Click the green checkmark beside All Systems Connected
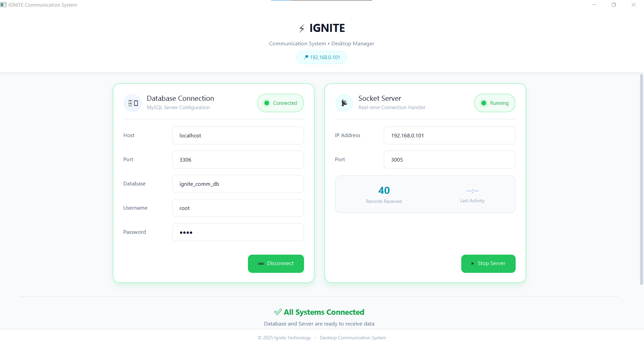The image size is (644, 345). coord(278,312)
